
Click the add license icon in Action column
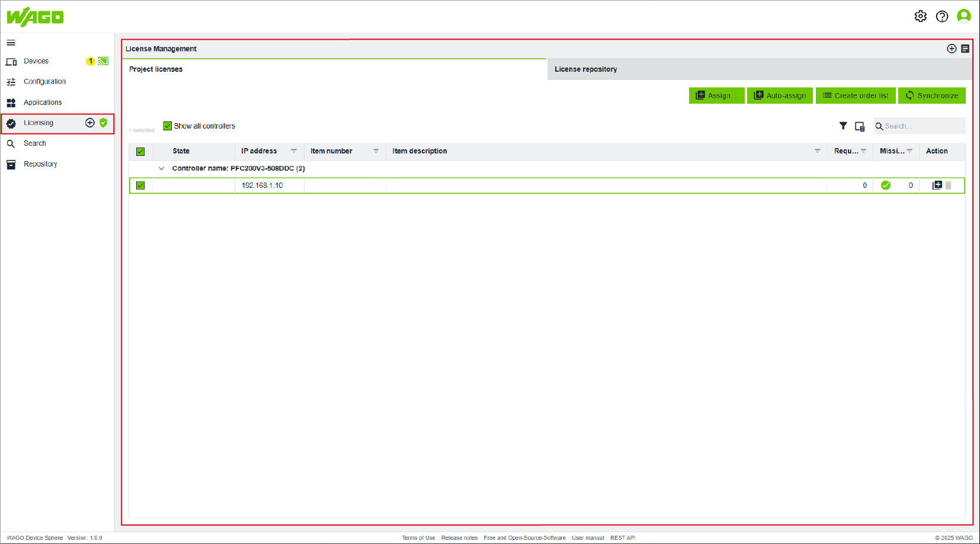[x=937, y=185]
